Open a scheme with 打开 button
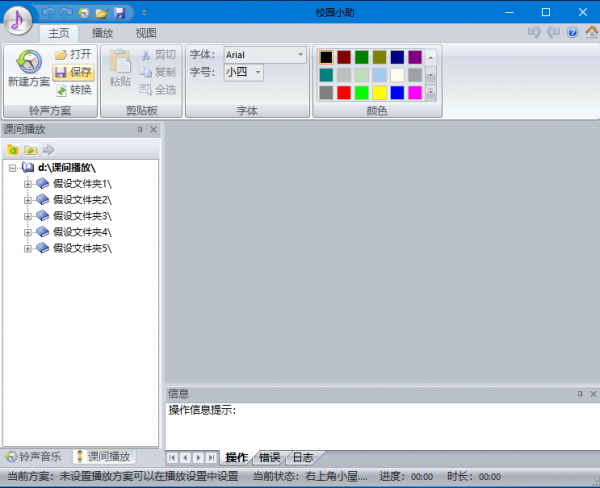Screen dimensions: 600x488 coord(73,54)
